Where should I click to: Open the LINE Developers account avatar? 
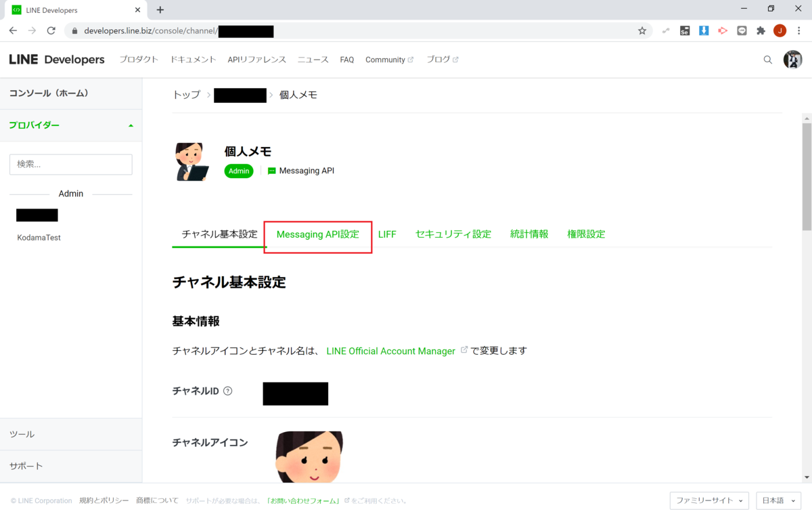[x=793, y=60]
